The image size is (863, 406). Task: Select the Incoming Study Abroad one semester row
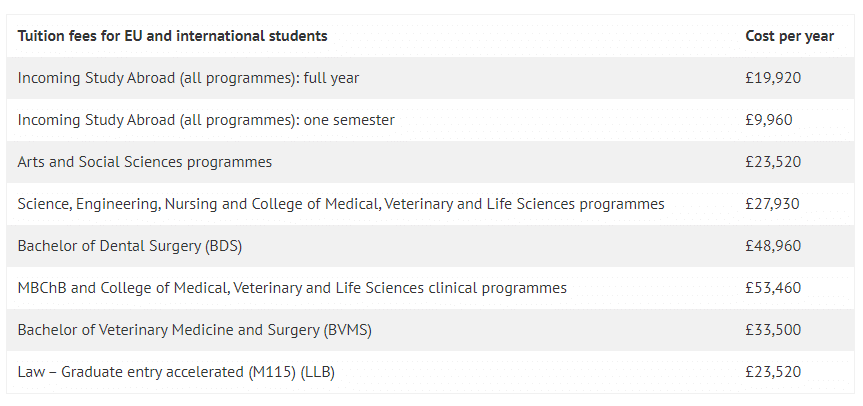430,120
